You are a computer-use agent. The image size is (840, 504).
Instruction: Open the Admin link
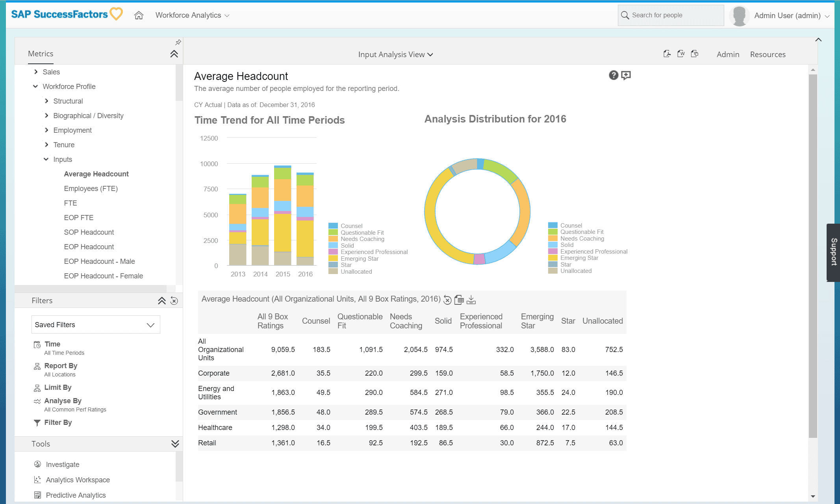pyautogui.click(x=728, y=54)
